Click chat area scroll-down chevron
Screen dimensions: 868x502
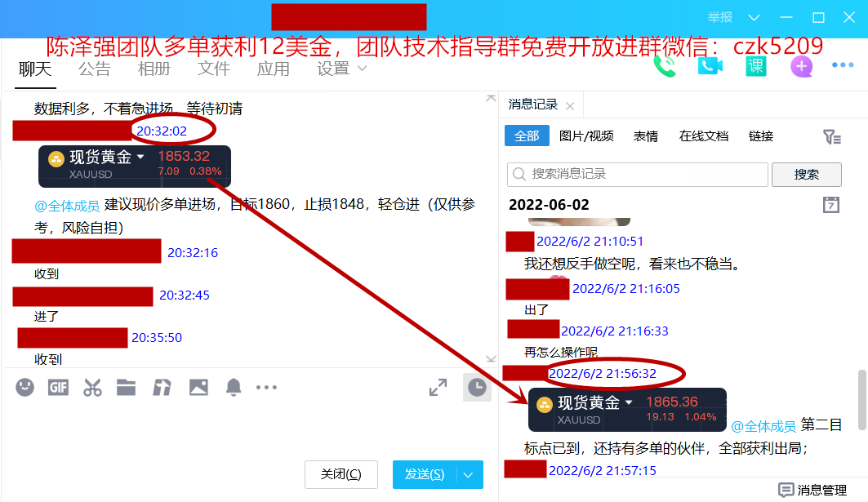click(491, 358)
